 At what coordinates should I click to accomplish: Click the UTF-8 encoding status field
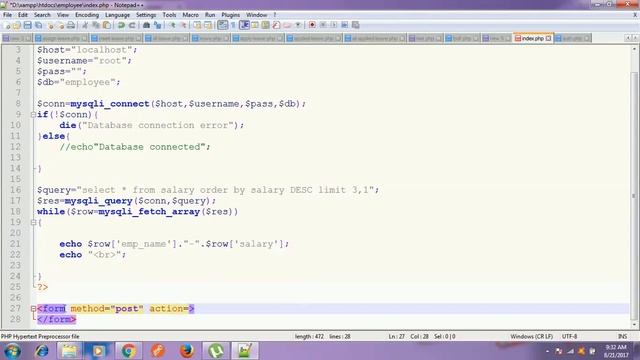coord(569,336)
